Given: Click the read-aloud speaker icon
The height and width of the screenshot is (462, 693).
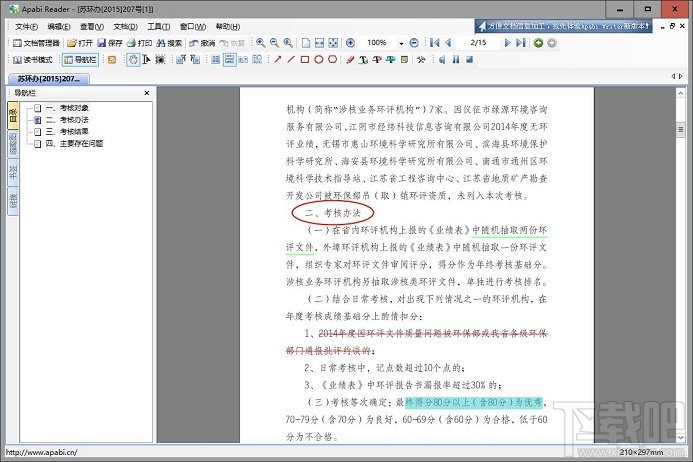Looking at the screenshot, I should [x=442, y=59].
